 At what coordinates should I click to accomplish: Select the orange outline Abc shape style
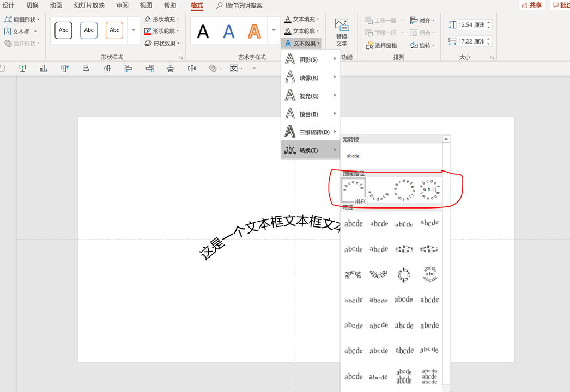click(x=114, y=30)
